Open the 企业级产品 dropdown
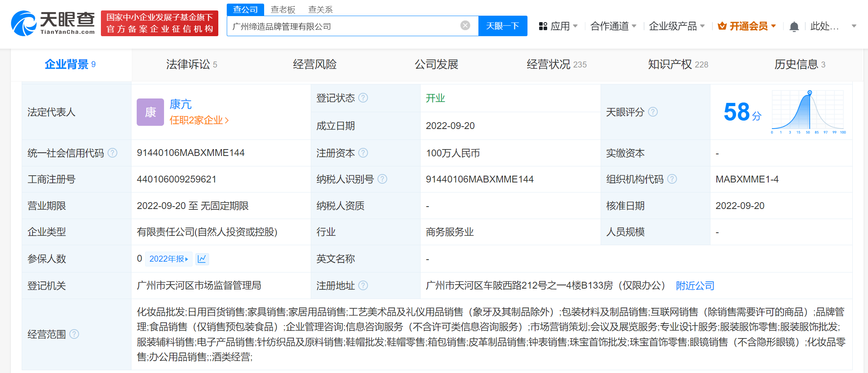 tap(677, 26)
